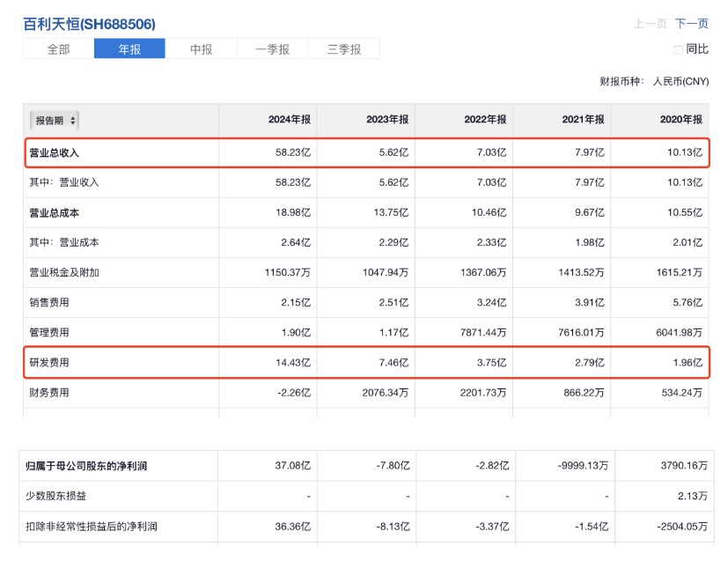The image size is (728, 561).
Task: Select the 2024 研发费用 value 14.43亿
Action: (293, 362)
